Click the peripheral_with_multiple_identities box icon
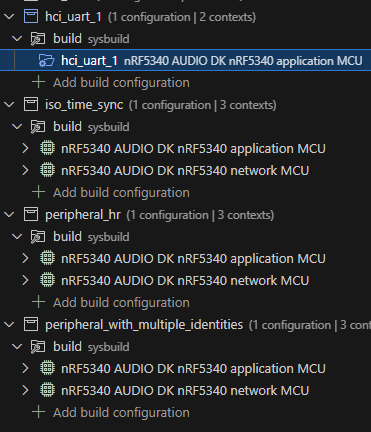371x432 pixels. click(x=31, y=325)
